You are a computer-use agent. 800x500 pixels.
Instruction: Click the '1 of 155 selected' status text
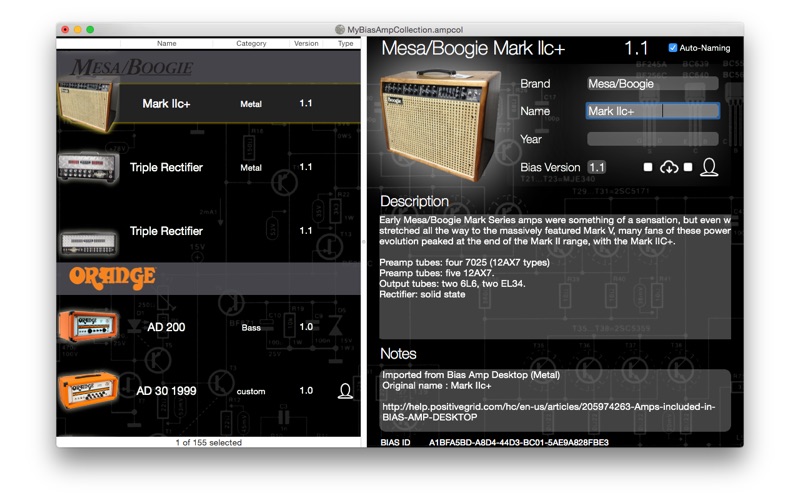[x=209, y=442]
